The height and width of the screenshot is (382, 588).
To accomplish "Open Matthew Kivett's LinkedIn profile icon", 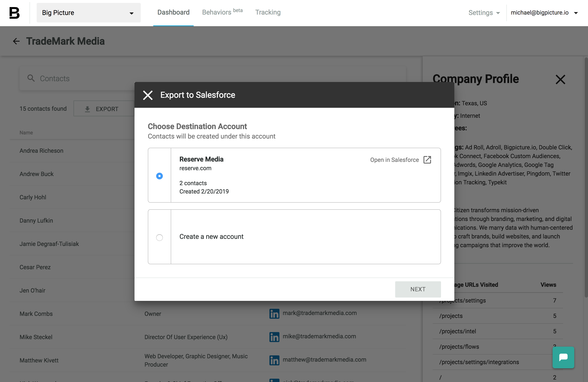I will click(x=274, y=360).
